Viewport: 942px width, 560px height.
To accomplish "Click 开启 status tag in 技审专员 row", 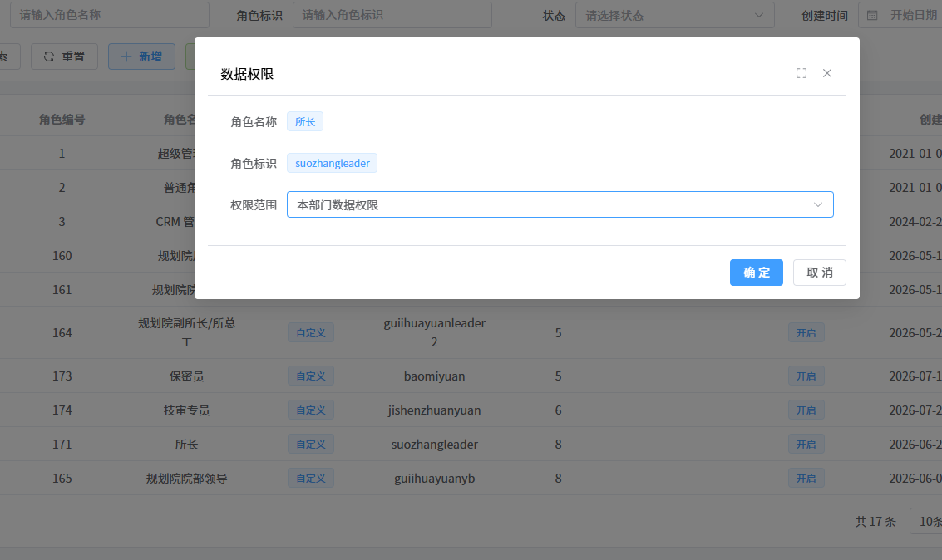I will point(806,410).
